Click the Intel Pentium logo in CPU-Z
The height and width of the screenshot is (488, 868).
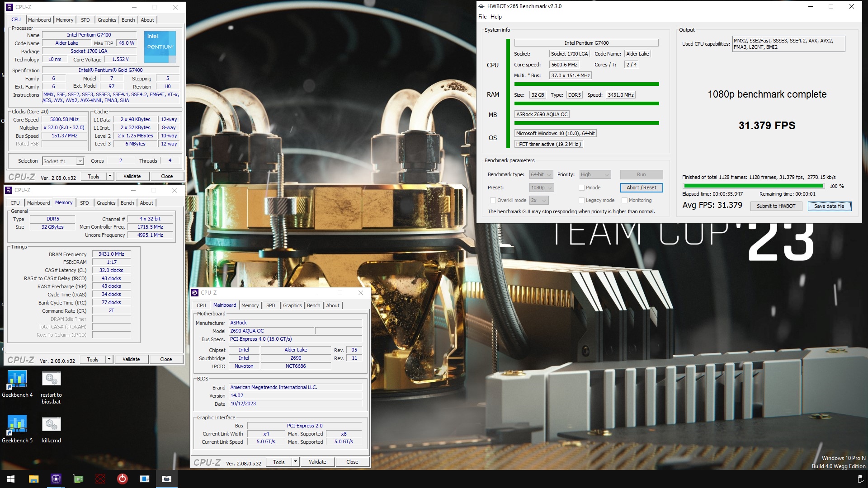click(160, 47)
